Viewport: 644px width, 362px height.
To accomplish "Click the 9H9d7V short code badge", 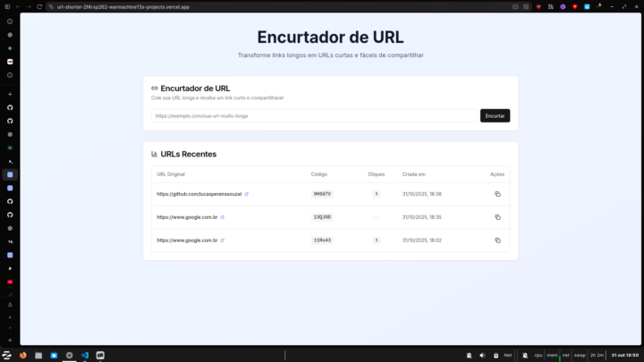I will tap(322, 194).
